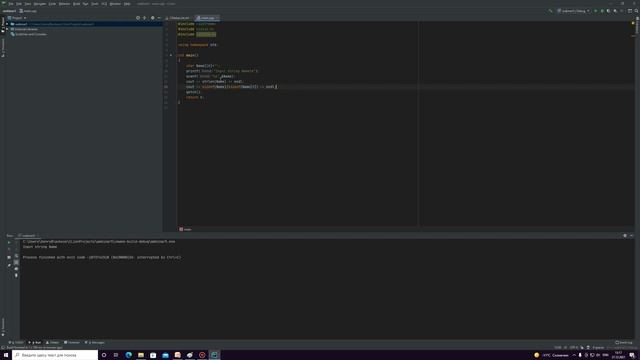640x360 pixels.
Task: Open the View menu
Action: (28, 4)
